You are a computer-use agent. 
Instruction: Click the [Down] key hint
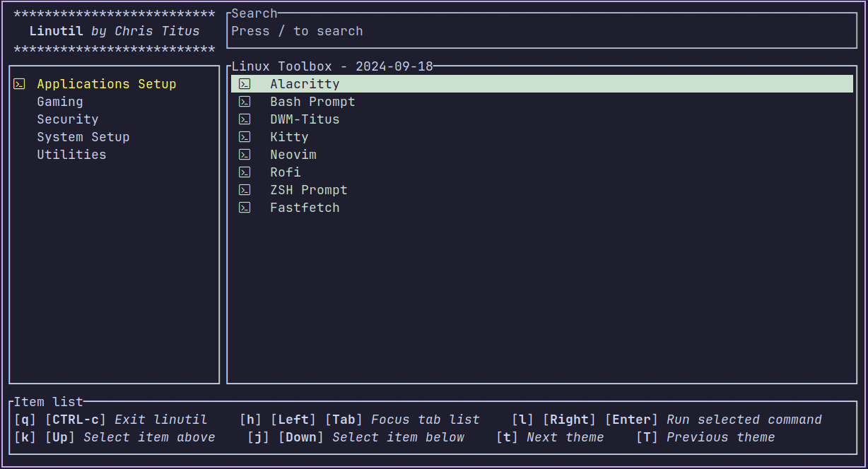point(301,437)
